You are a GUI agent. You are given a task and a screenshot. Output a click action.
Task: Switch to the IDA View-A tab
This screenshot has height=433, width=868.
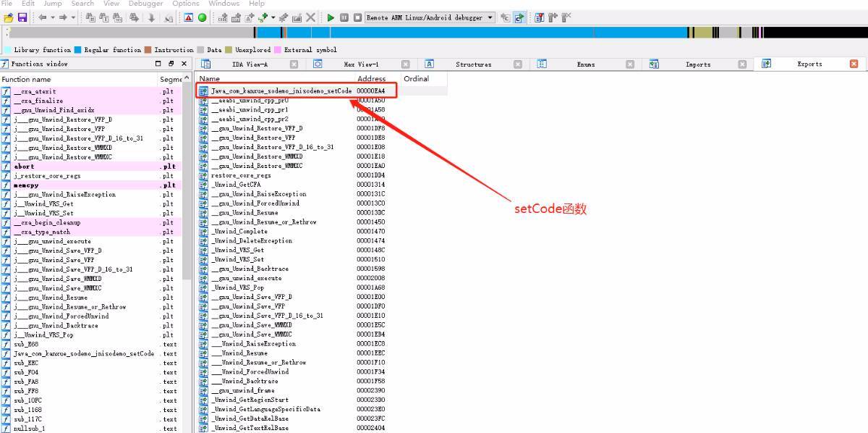point(250,64)
